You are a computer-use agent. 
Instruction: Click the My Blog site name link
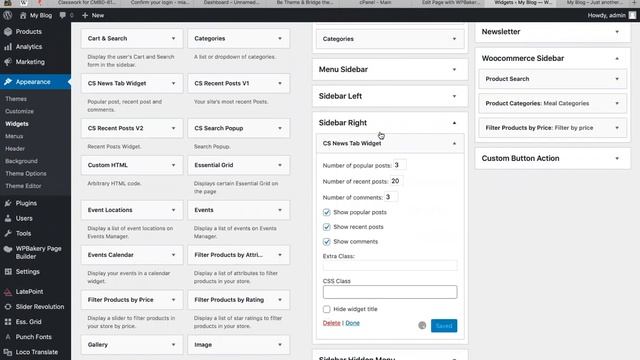pyautogui.click(x=41, y=16)
